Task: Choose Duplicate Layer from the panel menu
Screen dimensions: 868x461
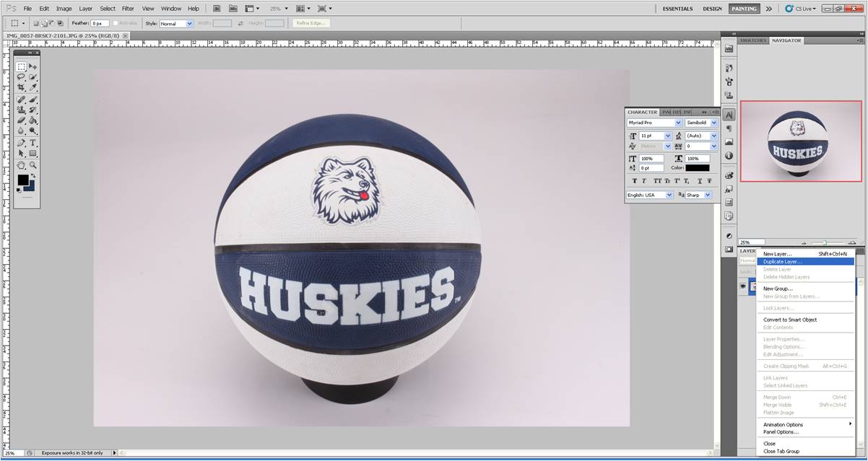Action: [x=782, y=261]
